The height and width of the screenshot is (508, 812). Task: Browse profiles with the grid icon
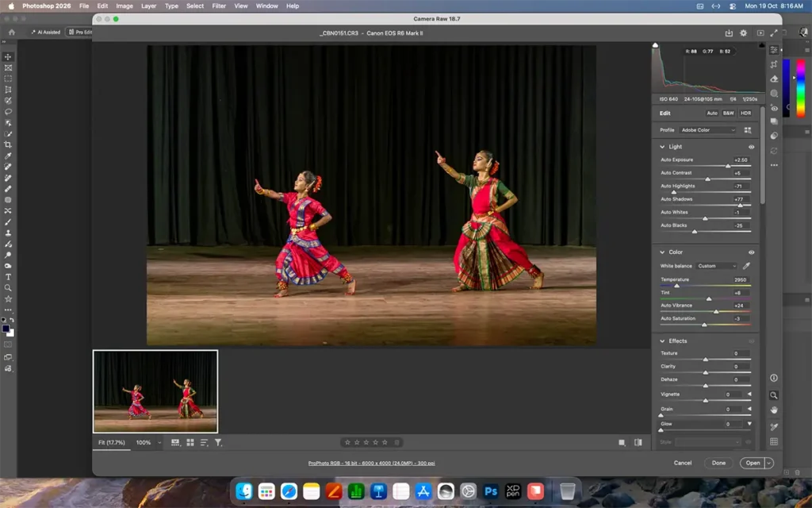pos(747,130)
